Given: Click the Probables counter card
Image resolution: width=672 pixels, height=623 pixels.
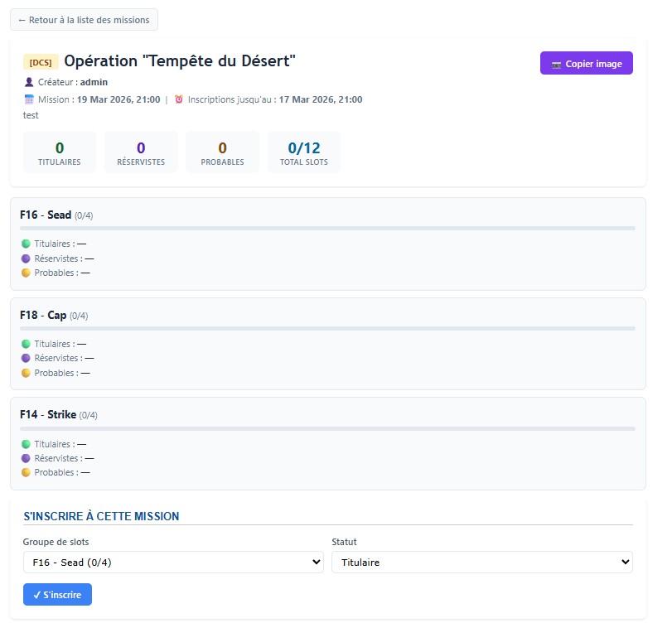Looking at the screenshot, I should point(222,152).
